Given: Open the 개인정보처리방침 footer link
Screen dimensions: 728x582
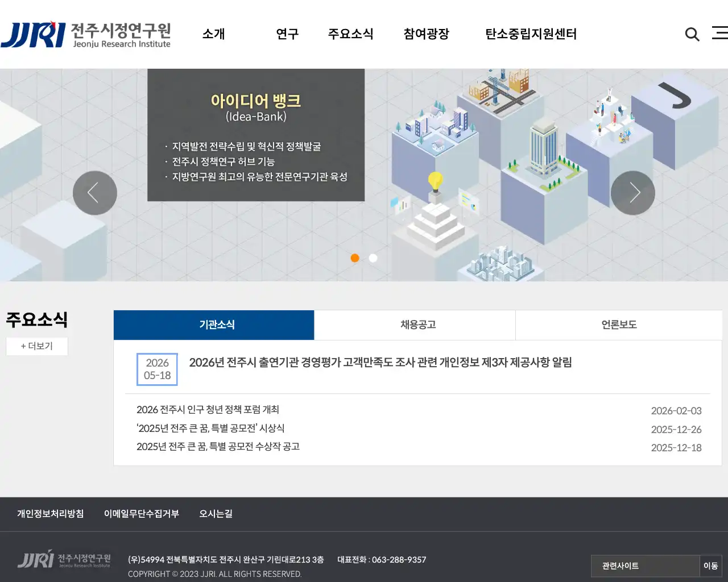Looking at the screenshot, I should (51, 514).
